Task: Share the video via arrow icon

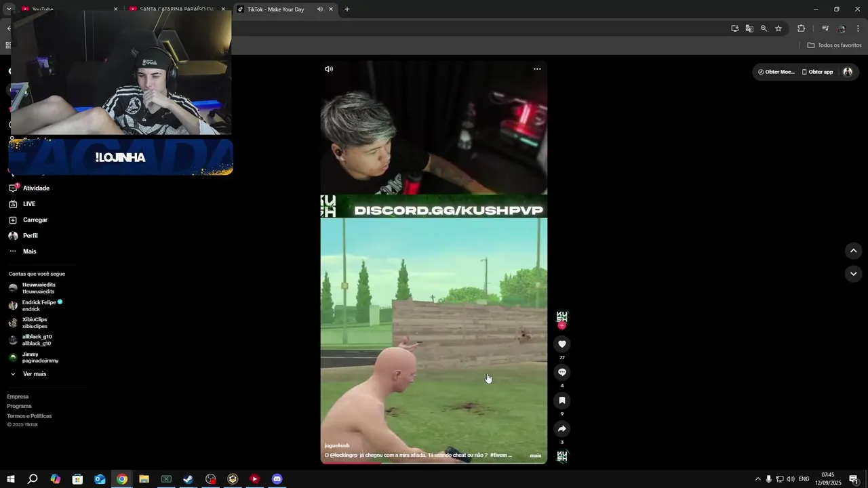Action: [x=561, y=428]
